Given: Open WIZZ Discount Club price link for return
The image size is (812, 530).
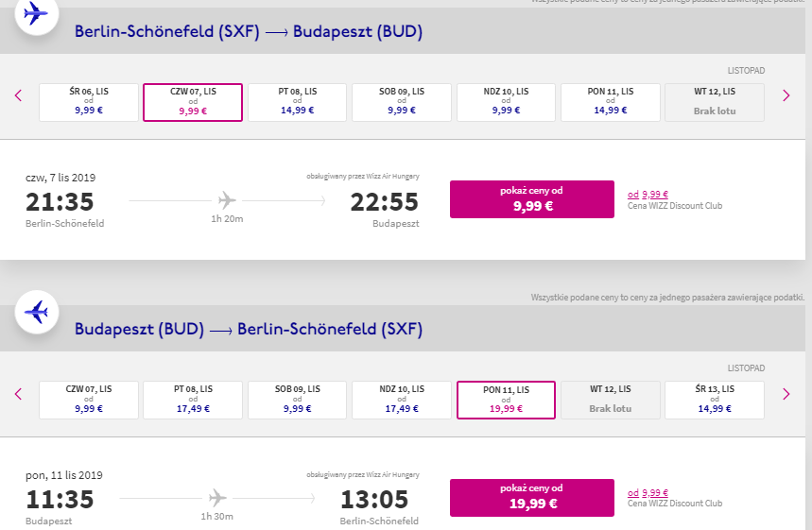Looking at the screenshot, I should [648, 493].
